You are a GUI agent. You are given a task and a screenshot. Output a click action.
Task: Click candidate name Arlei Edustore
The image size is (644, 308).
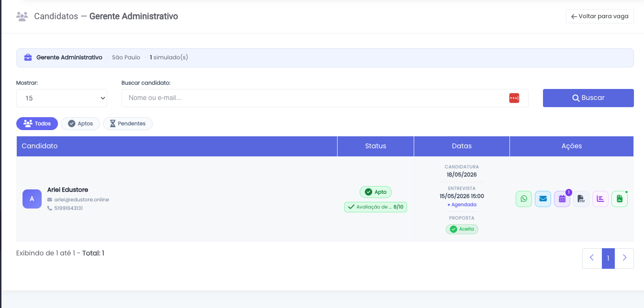pos(68,190)
